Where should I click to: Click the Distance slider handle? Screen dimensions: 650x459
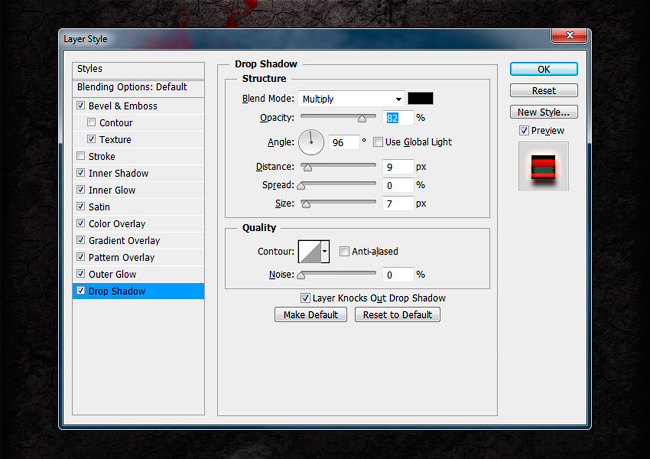click(307, 168)
